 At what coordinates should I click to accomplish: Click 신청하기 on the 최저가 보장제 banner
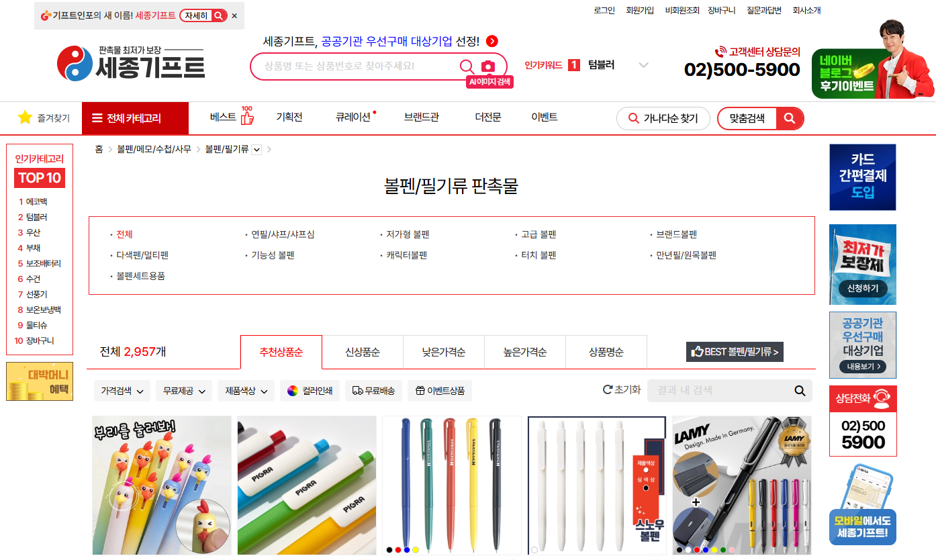863,288
